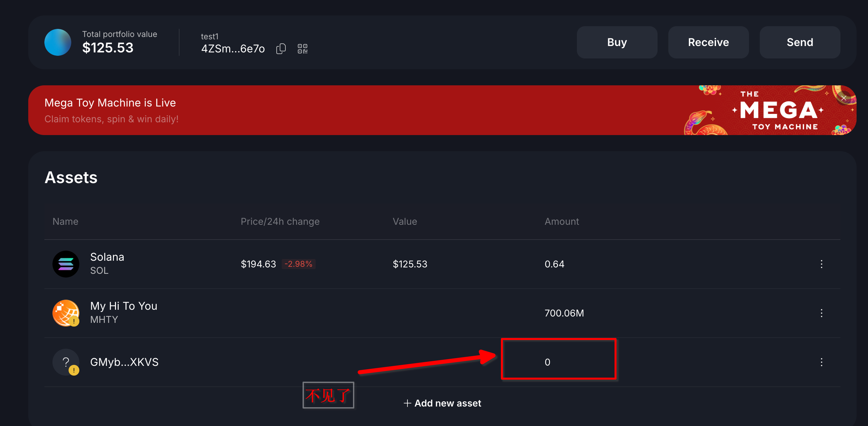Open the Solana row three-dot menu
Viewport: 868px width, 426px height.
click(x=821, y=264)
